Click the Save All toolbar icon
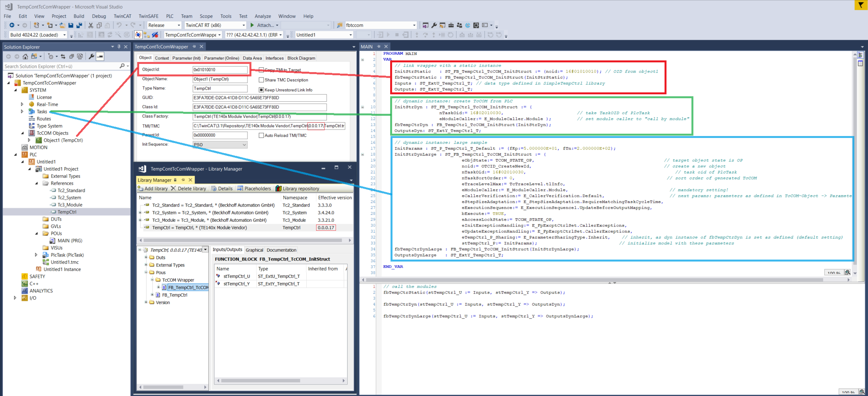 (79, 25)
